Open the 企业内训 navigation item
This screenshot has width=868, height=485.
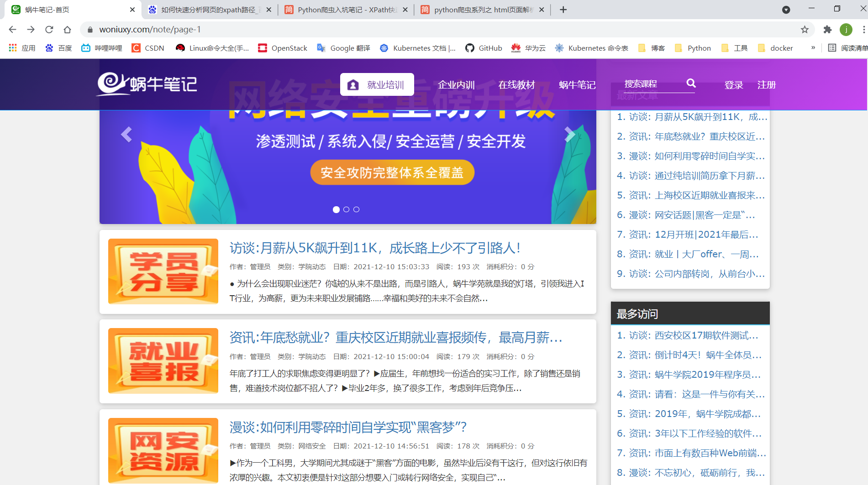pyautogui.click(x=456, y=85)
